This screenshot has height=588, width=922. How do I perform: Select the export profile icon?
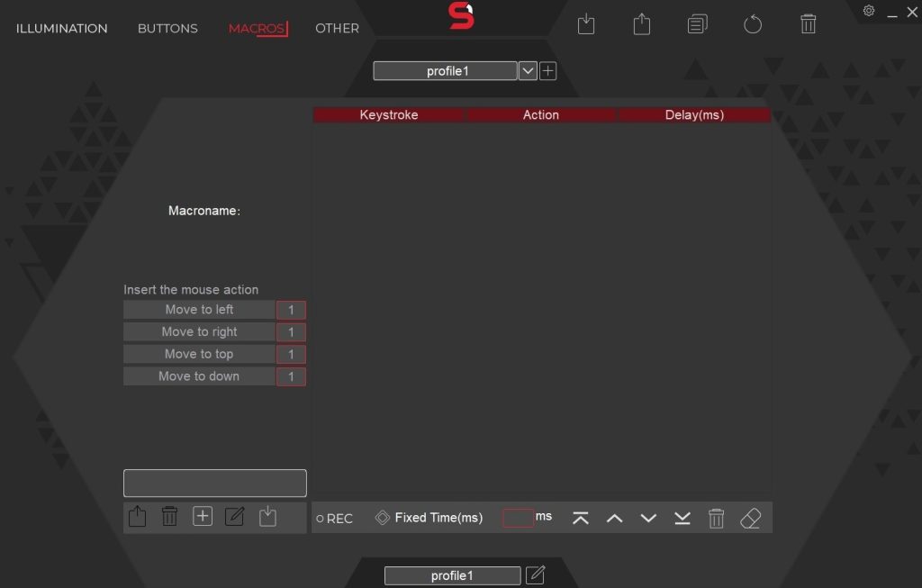pos(641,24)
